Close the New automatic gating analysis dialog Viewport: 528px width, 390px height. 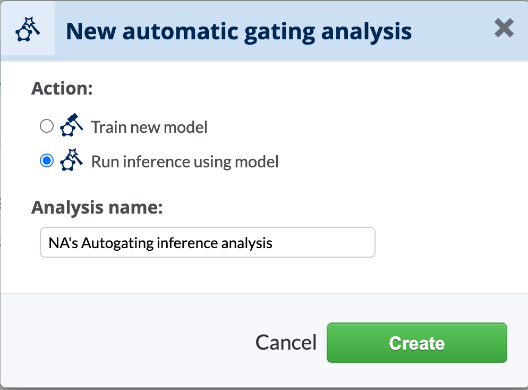click(x=504, y=28)
